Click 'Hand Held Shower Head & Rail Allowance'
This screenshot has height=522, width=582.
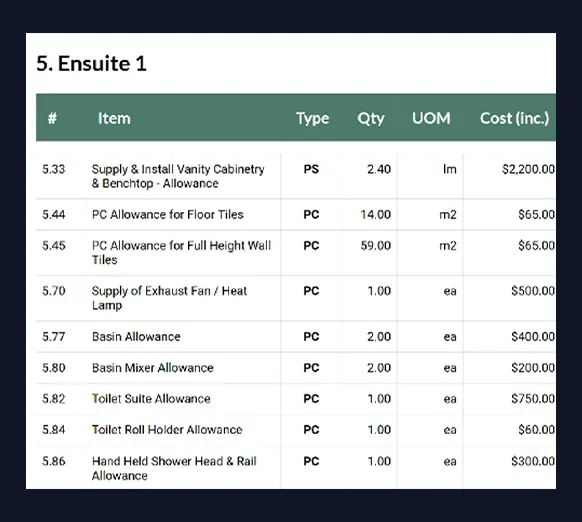(x=174, y=468)
